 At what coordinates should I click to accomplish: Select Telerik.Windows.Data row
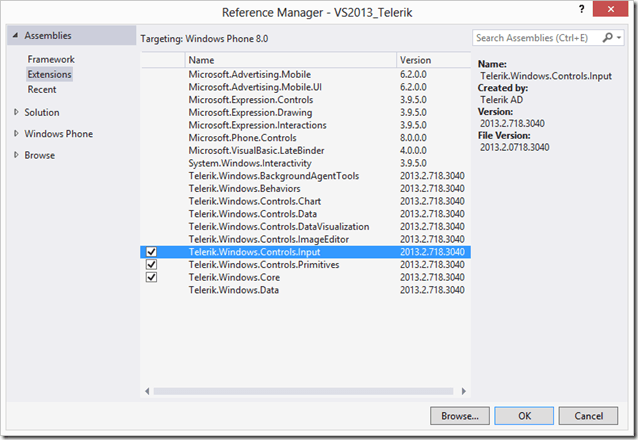click(306, 290)
